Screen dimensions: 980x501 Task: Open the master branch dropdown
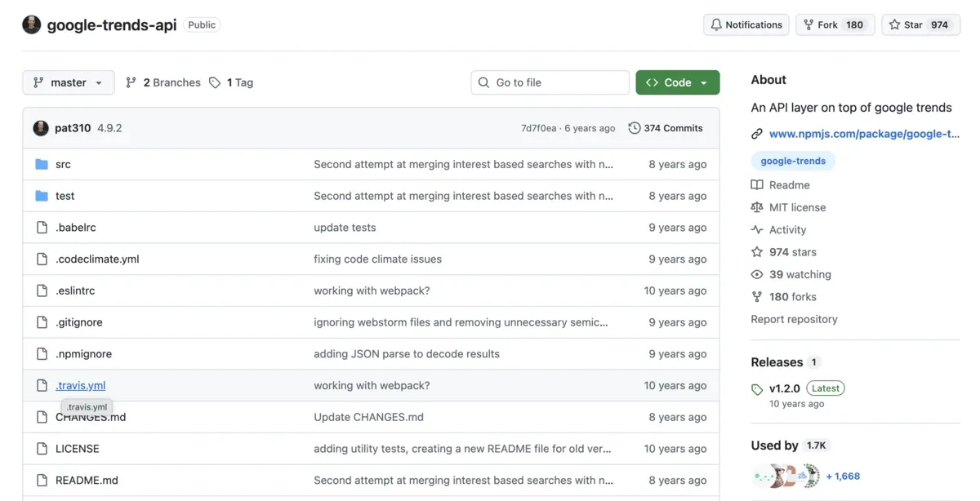pos(69,82)
